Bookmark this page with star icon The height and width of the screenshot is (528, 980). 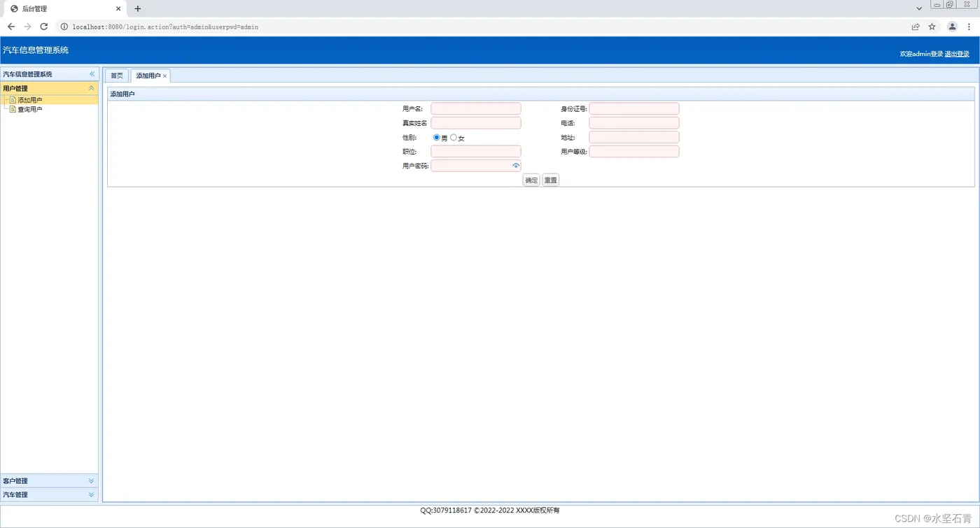[x=932, y=27]
